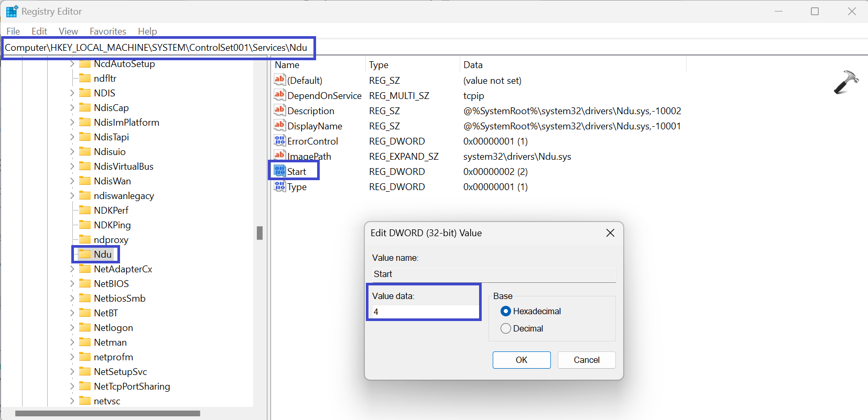Select the Hexadecimal base option

tap(506, 311)
